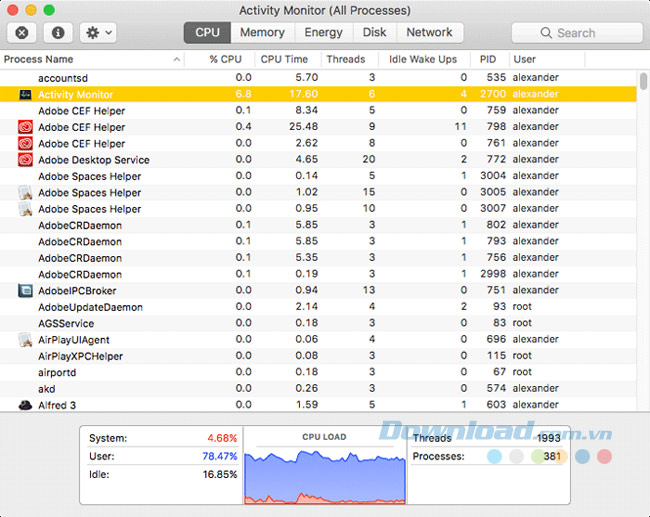Image resolution: width=650 pixels, height=517 pixels.
Task: Switch to the Energy tab
Action: pos(323,32)
